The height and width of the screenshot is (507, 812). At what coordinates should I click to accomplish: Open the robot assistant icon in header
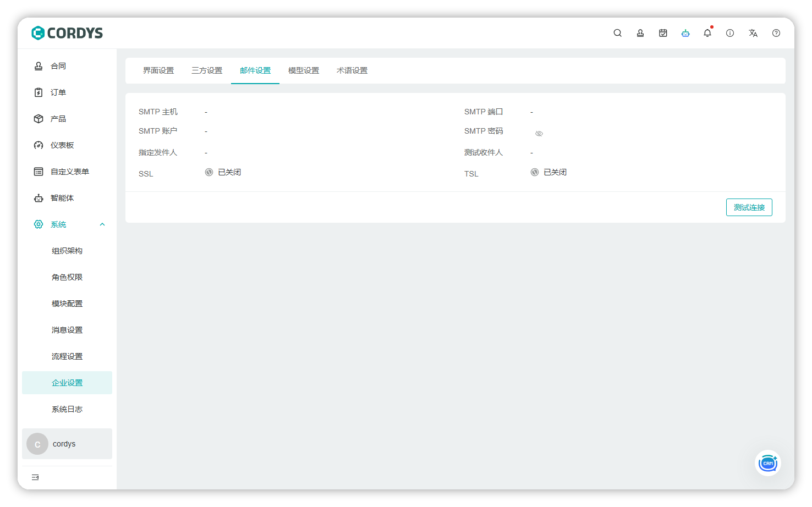[685, 33]
